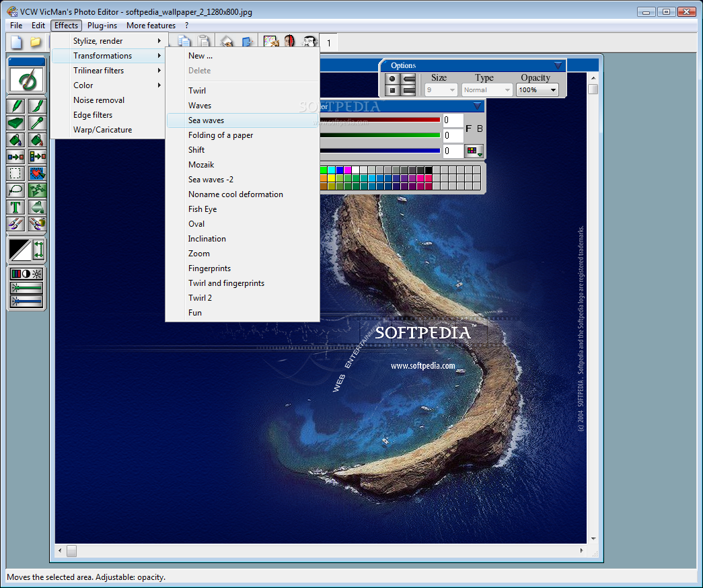Click the Paste clipboard toolbar icon
This screenshot has width=703, height=588.
pos(204,42)
